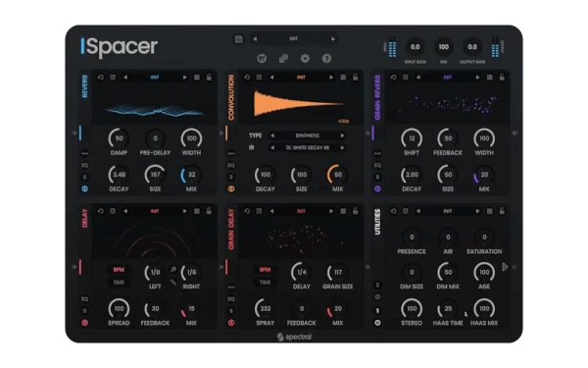Viewport: 588px width, 368px height.
Task: Save the Reverb module preset
Action: pyautogui.click(x=113, y=78)
